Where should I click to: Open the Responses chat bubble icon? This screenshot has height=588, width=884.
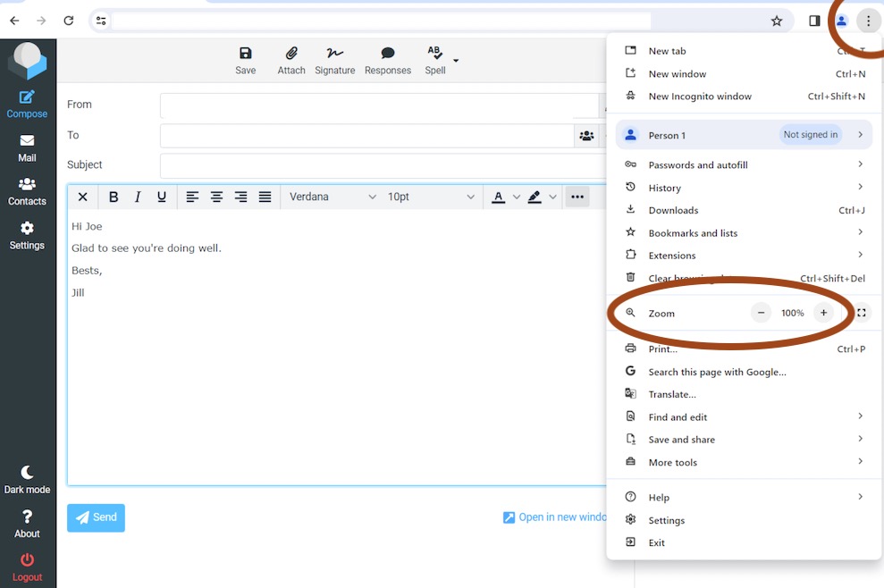coord(388,60)
